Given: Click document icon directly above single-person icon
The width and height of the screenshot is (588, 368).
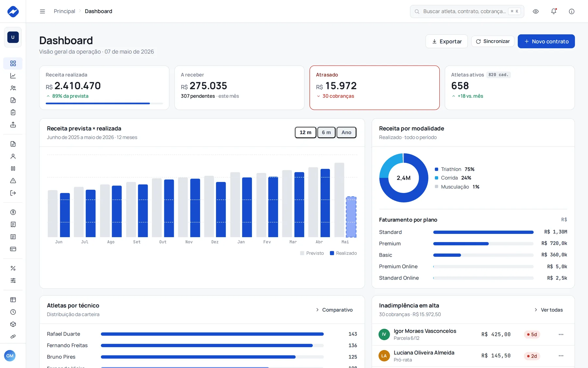Looking at the screenshot, I should tap(13, 144).
